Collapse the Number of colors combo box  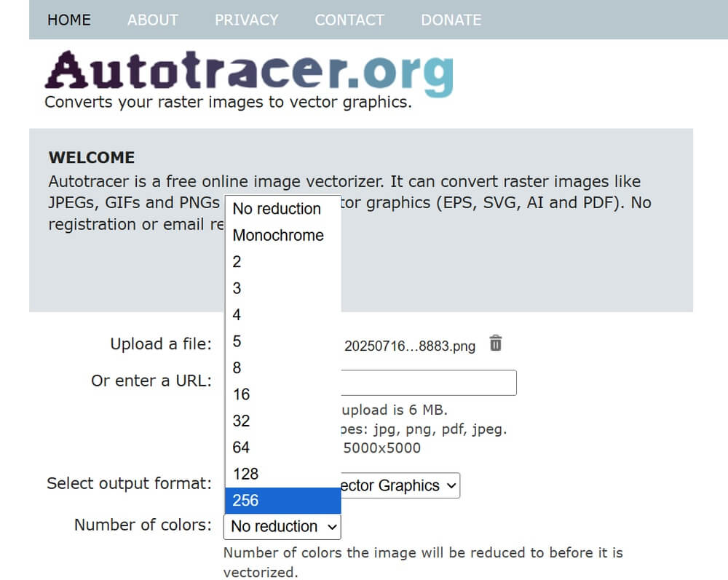282,526
